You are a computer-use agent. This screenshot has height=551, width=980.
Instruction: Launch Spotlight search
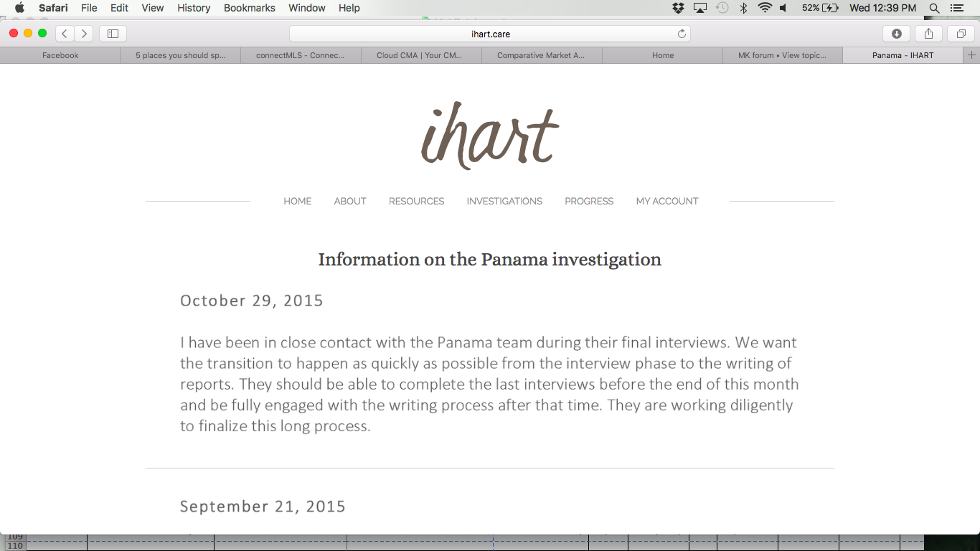point(934,8)
